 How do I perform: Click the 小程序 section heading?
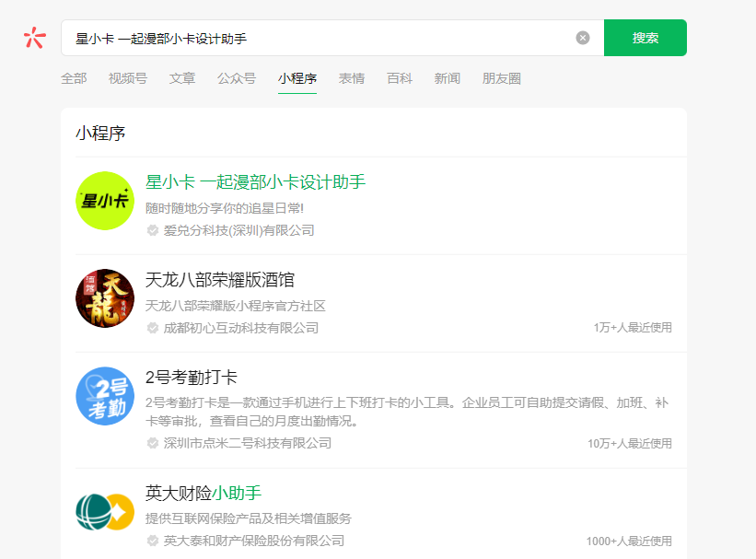(x=100, y=134)
